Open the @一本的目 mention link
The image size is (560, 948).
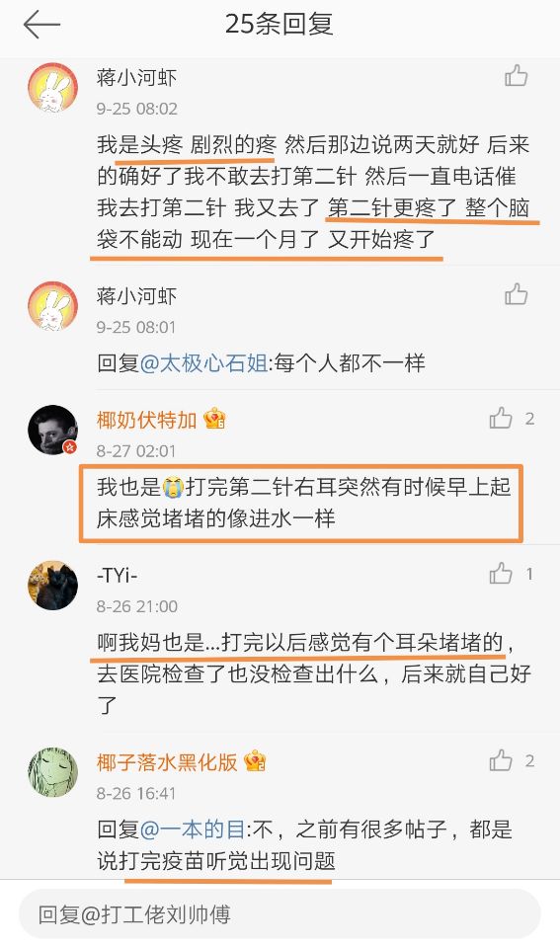click(x=193, y=829)
